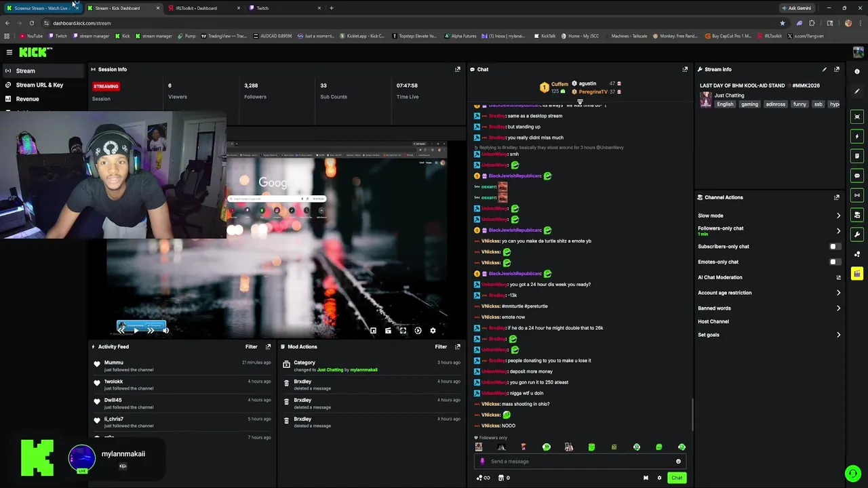
Task: Select Stream in left navigation
Action: click(x=43, y=70)
